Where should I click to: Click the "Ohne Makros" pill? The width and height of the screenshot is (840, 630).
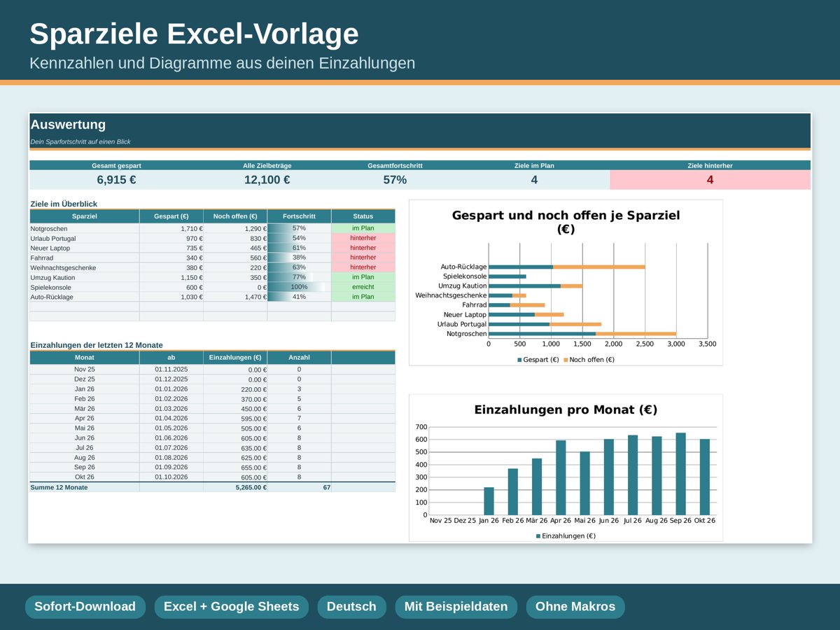[x=575, y=607]
